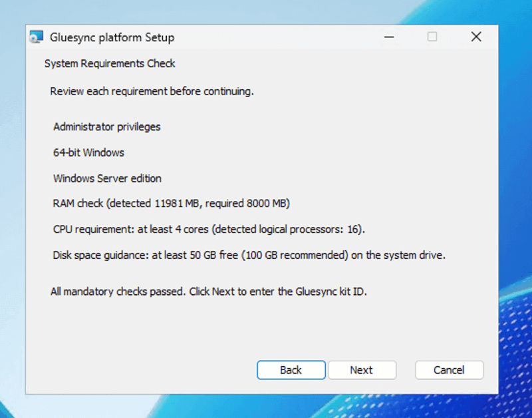Click the Disk space guidance line

[249, 255]
